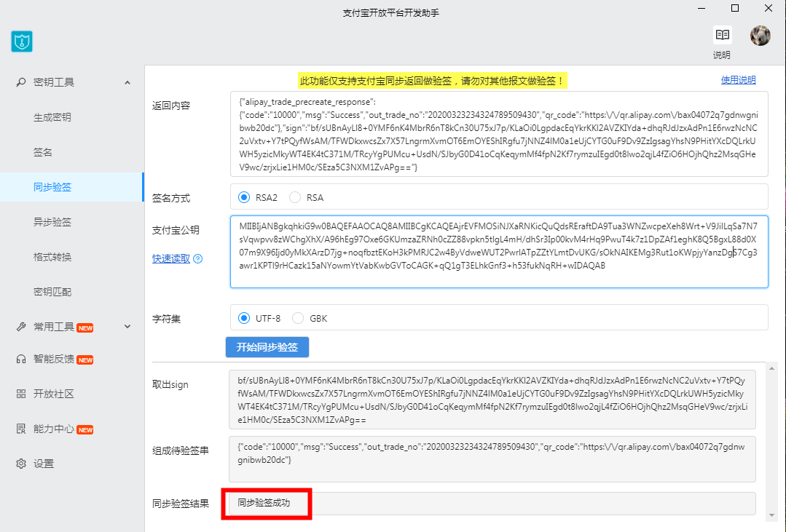The image size is (786, 532).
Task: Open 密钥匹配 in the sidebar
Action: click(52, 292)
